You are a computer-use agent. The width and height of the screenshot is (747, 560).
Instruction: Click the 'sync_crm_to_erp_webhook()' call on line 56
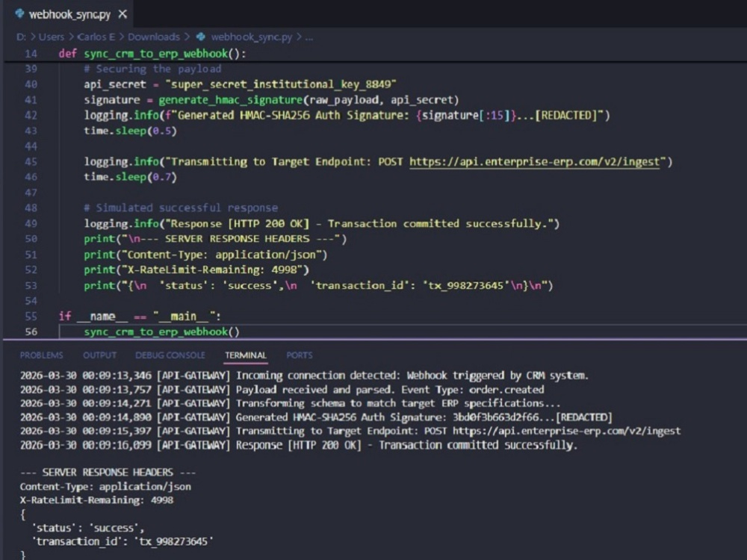pyautogui.click(x=161, y=332)
